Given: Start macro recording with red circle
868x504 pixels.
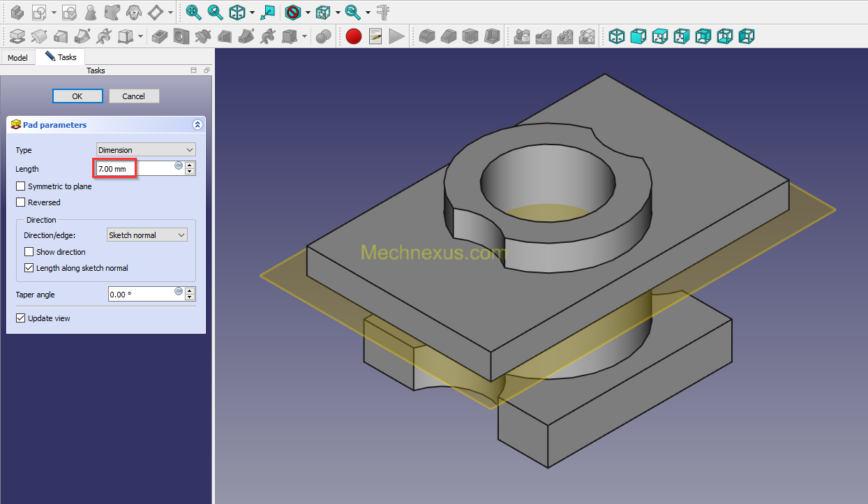Looking at the screenshot, I should tap(354, 36).
